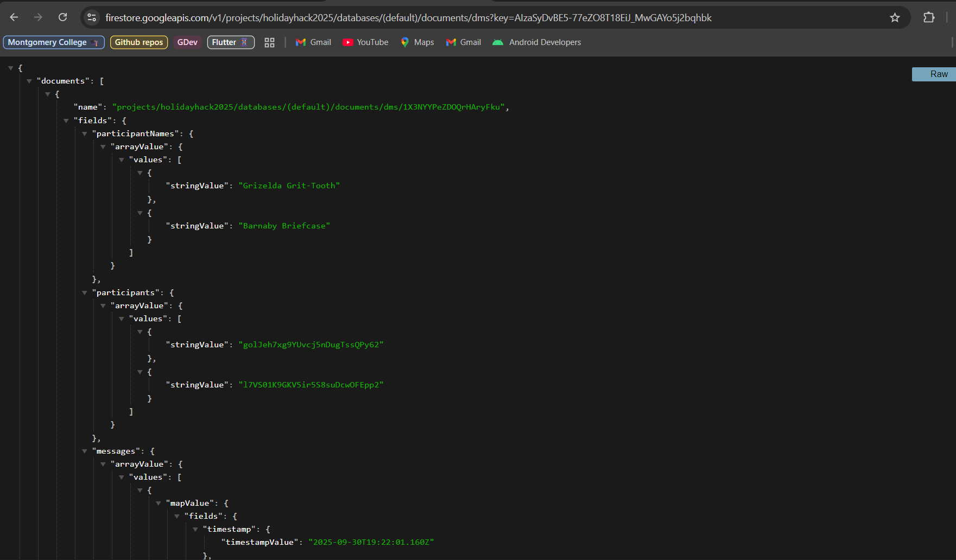Collapse the "mapValue" node
The width and height of the screenshot is (956, 560).
(158, 503)
